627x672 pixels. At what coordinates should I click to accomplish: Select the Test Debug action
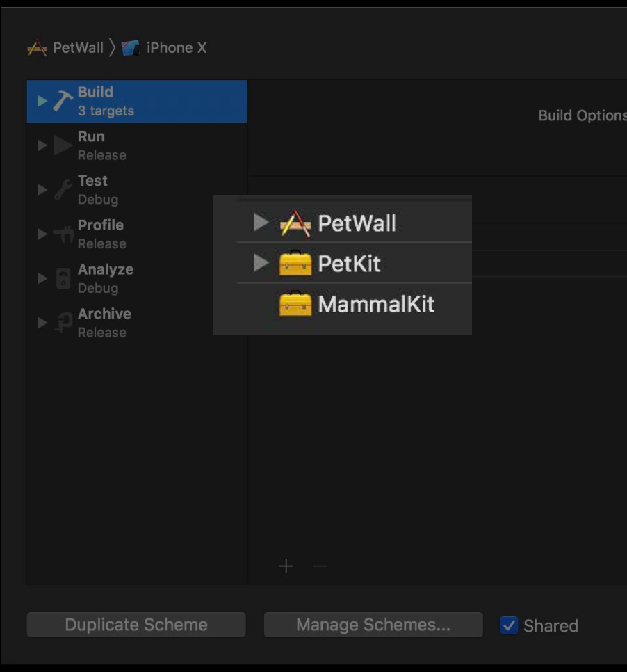click(x=137, y=190)
